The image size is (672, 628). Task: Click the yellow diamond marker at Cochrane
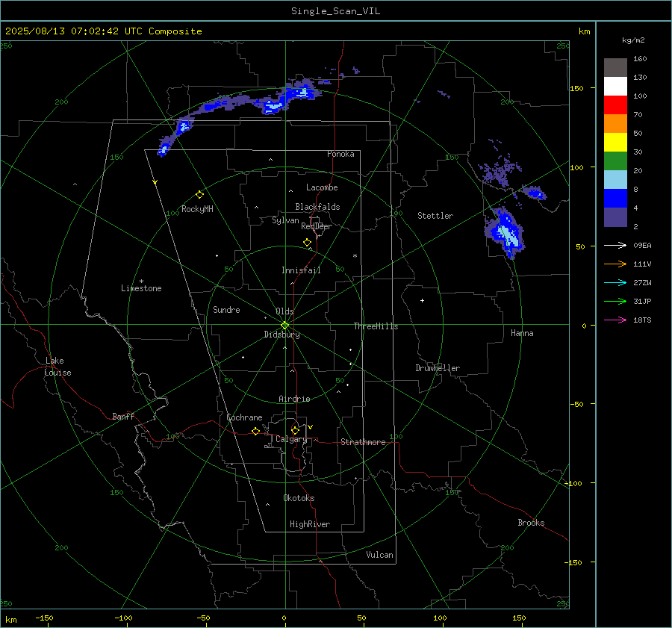coord(255,431)
